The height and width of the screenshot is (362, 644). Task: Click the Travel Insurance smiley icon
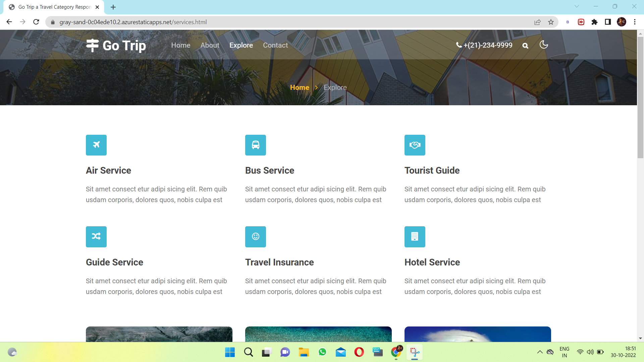point(256,237)
